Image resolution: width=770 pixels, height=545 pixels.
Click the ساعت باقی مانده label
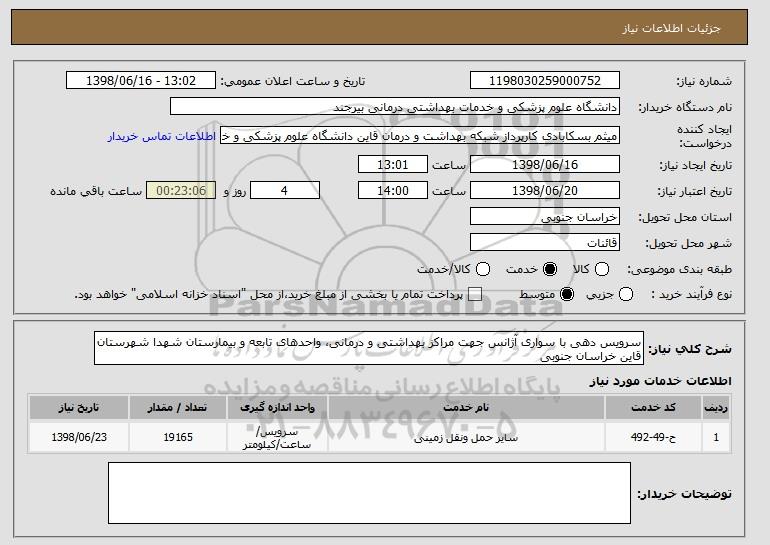click(96, 191)
